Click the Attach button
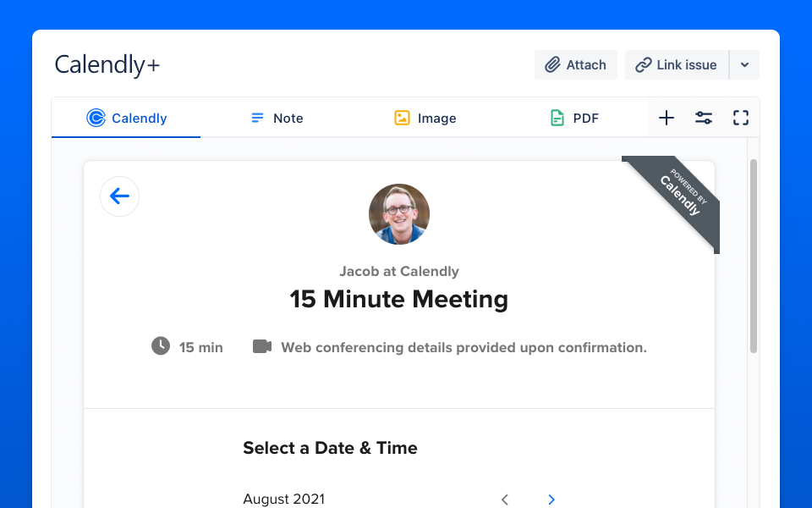The image size is (812, 508). (575, 65)
